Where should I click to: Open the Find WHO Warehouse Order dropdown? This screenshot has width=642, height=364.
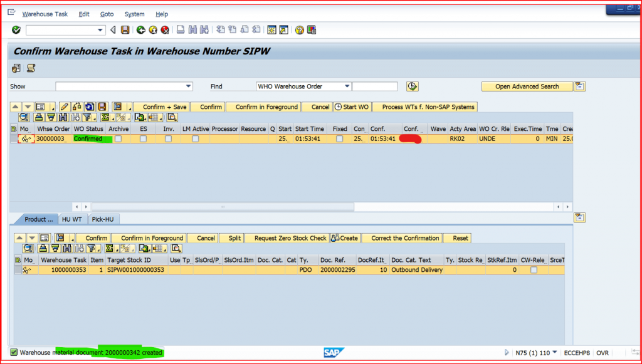(347, 86)
